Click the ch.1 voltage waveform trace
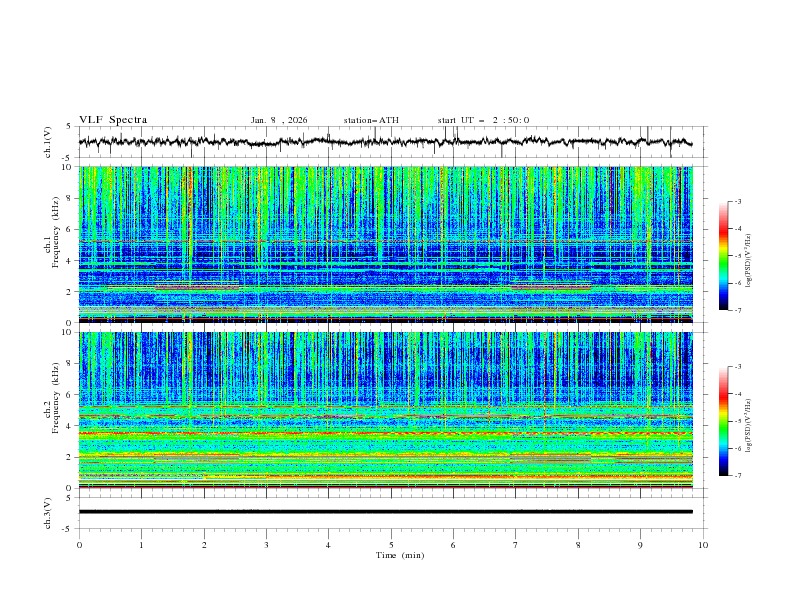The width and height of the screenshot is (792, 612). 385,142
